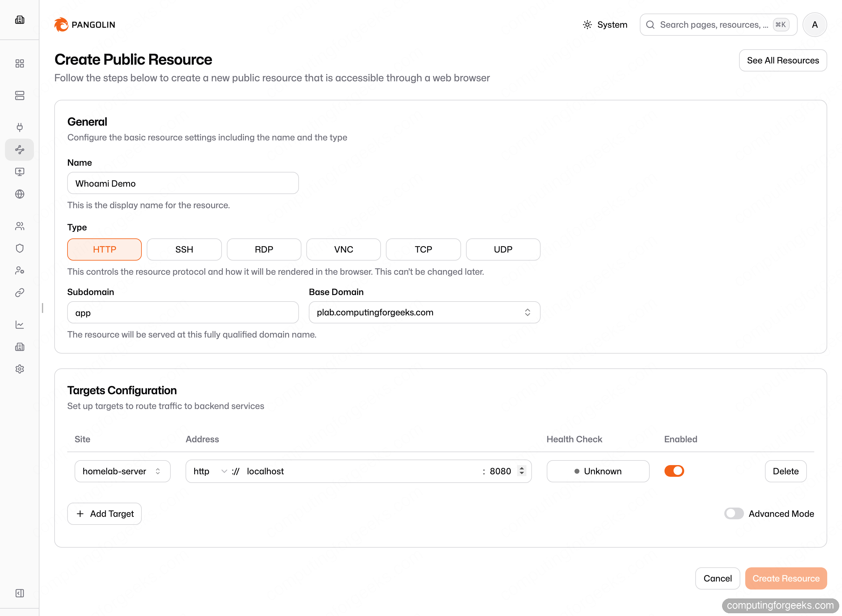Focus the Name field with Whoami Demo
The height and width of the screenshot is (616, 842).
point(183,183)
